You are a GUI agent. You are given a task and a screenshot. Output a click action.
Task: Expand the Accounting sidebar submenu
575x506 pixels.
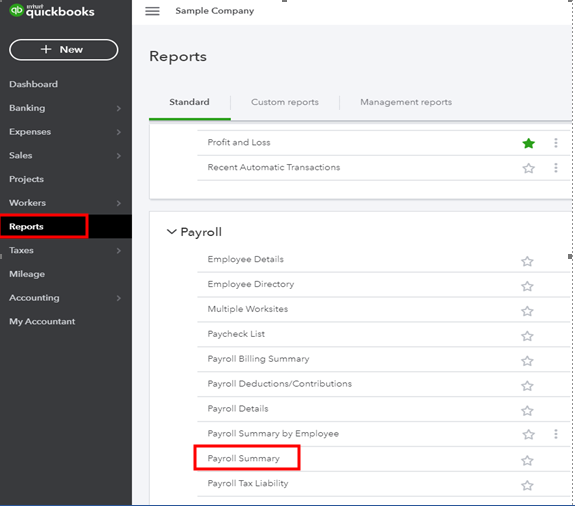click(x=118, y=298)
